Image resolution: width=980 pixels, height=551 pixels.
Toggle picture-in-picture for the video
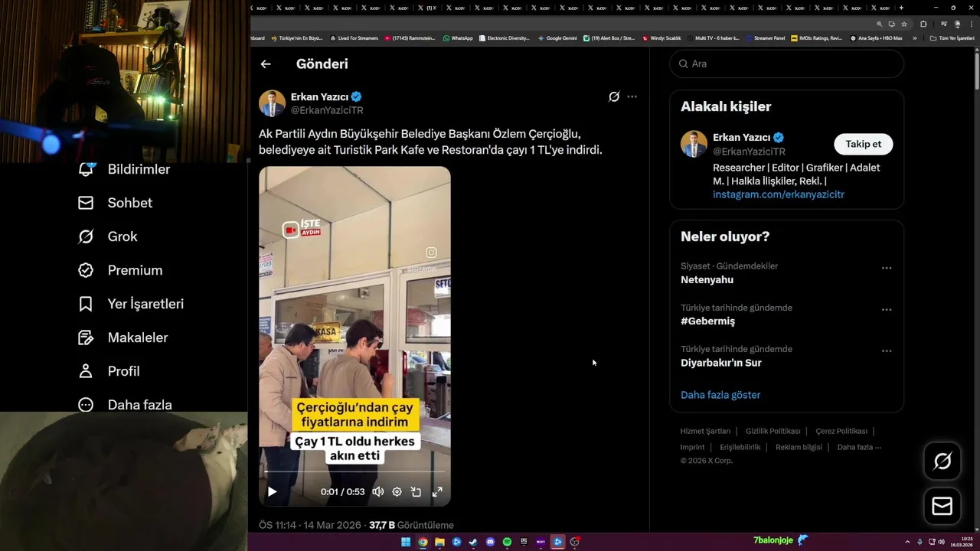tap(416, 492)
